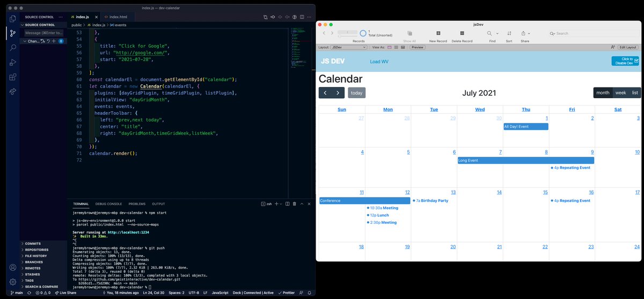
Task: Open the Manage gear in VS Code
Action: tap(12, 281)
